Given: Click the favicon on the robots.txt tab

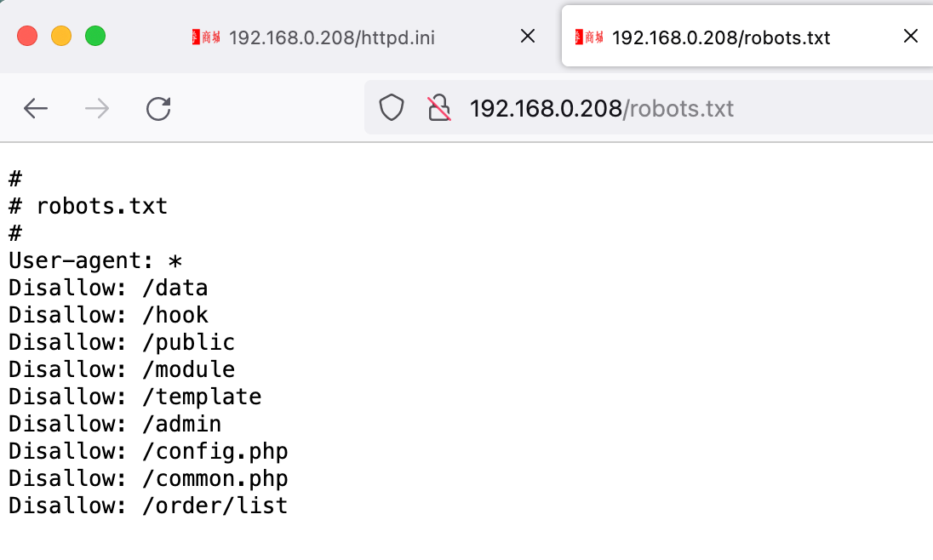Looking at the screenshot, I should (x=589, y=37).
